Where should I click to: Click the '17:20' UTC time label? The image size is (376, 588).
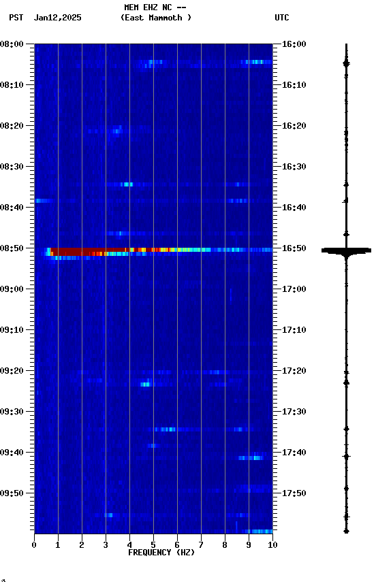(x=294, y=371)
